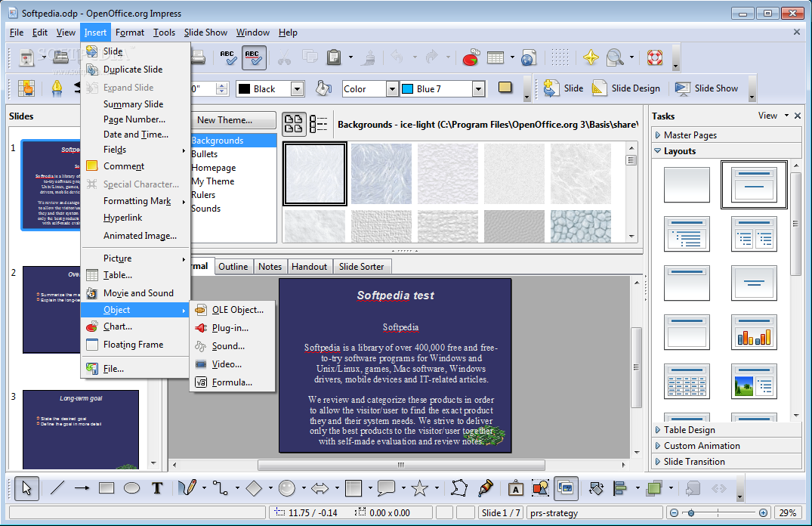Screen dimensions: 812x526
Task: Open the Help lifebuoy icon
Action: click(x=655, y=57)
